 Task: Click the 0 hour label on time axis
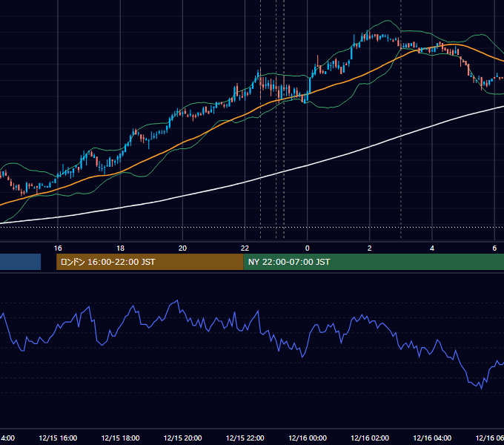click(308, 248)
